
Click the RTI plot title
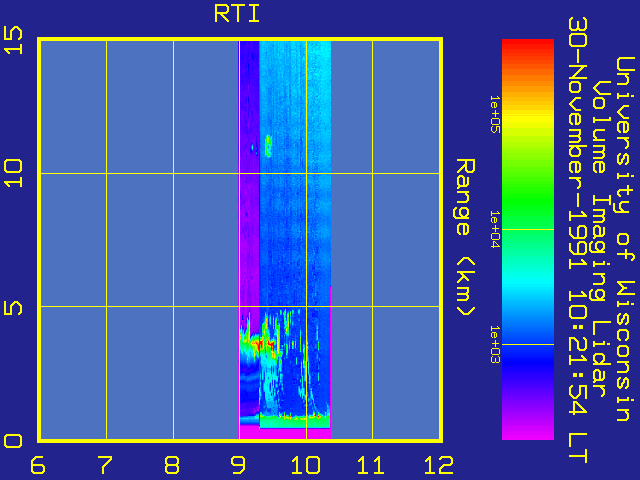point(237,14)
